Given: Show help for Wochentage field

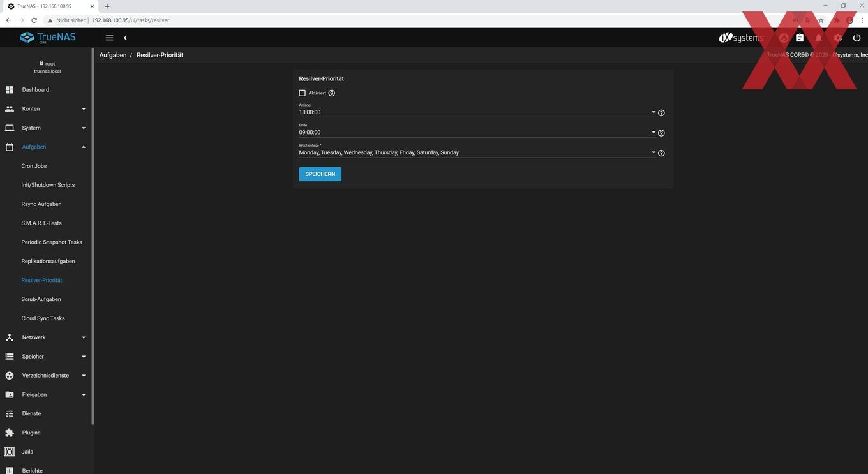Looking at the screenshot, I should pyautogui.click(x=661, y=153).
